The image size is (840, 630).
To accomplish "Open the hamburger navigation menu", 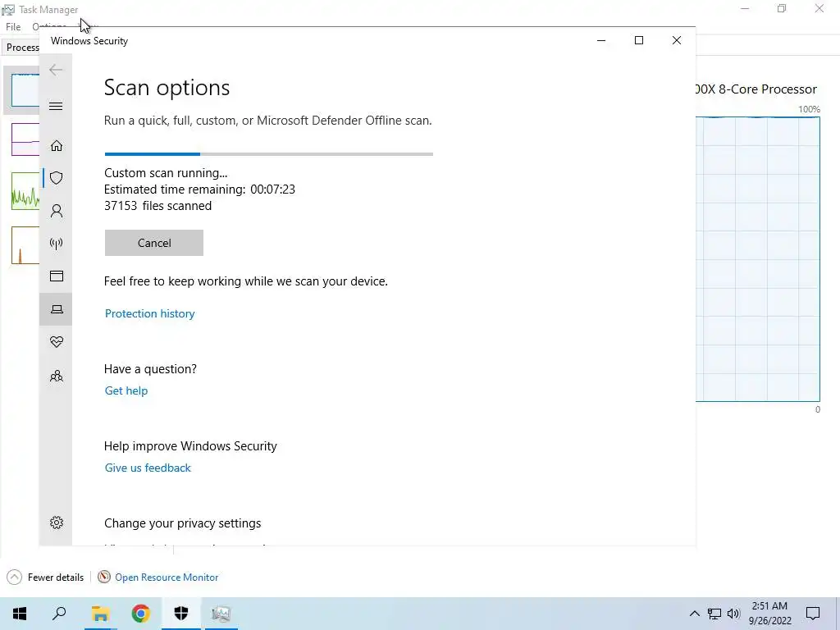I will click(x=56, y=106).
